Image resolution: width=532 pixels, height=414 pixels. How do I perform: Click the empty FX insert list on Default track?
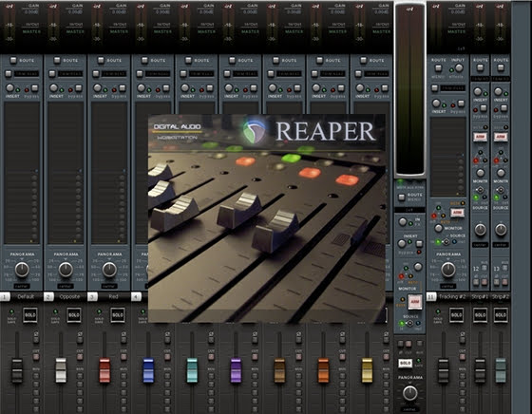tap(22, 173)
